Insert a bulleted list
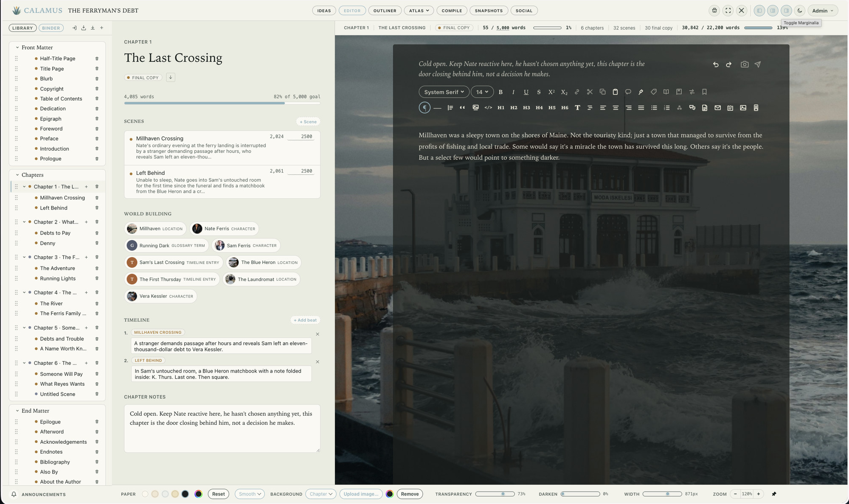The height and width of the screenshot is (504, 849). [x=654, y=108]
